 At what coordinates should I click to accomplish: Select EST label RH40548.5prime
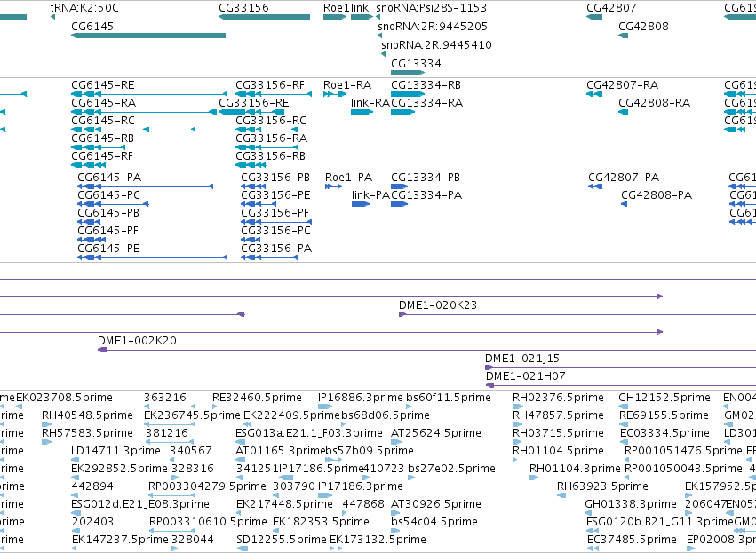coord(87,415)
